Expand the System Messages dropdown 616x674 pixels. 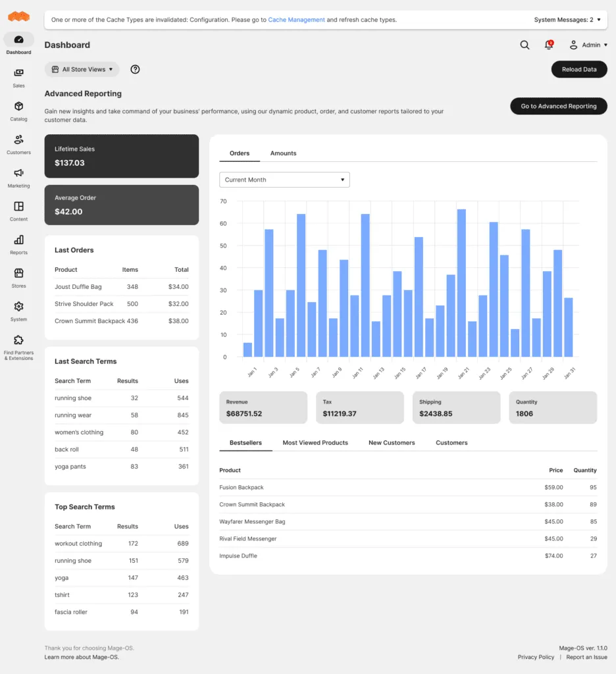point(567,20)
